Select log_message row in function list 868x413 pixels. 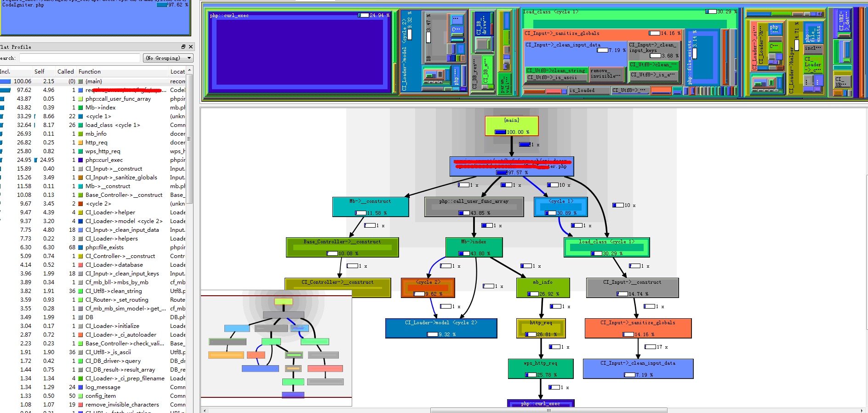click(93, 387)
